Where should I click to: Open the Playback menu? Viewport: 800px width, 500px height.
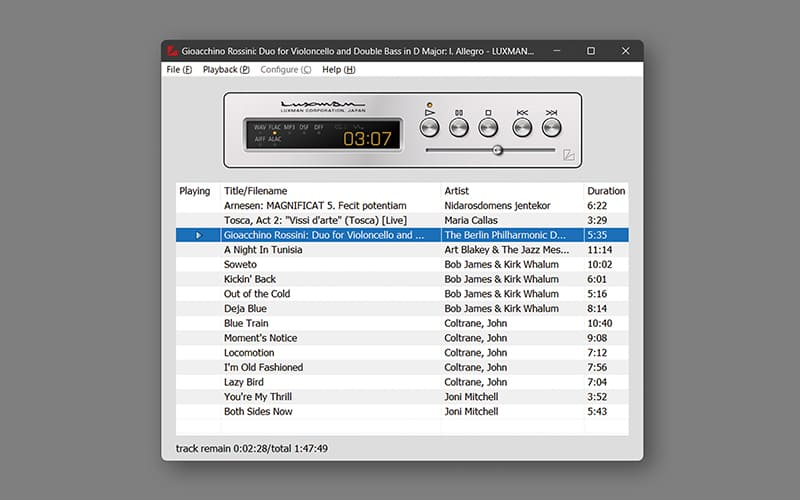(x=226, y=69)
